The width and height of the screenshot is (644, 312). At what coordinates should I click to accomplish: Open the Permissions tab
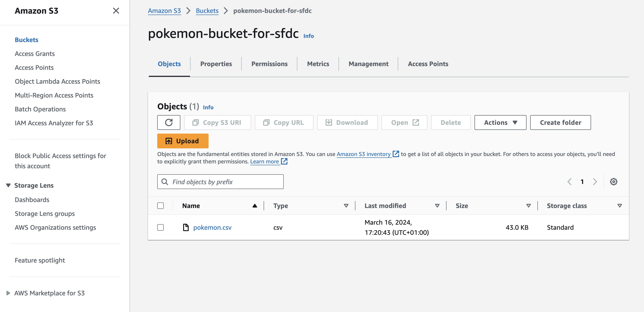pyautogui.click(x=269, y=64)
